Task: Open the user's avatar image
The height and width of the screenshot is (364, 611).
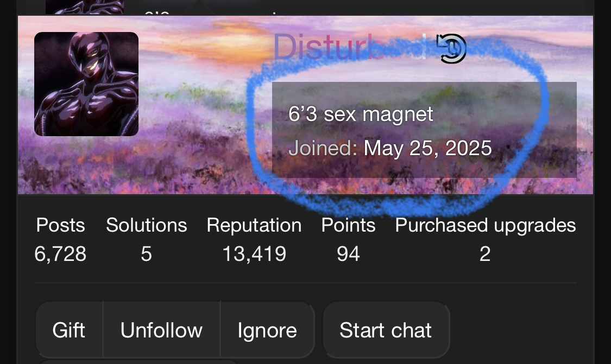Action: pos(86,84)
